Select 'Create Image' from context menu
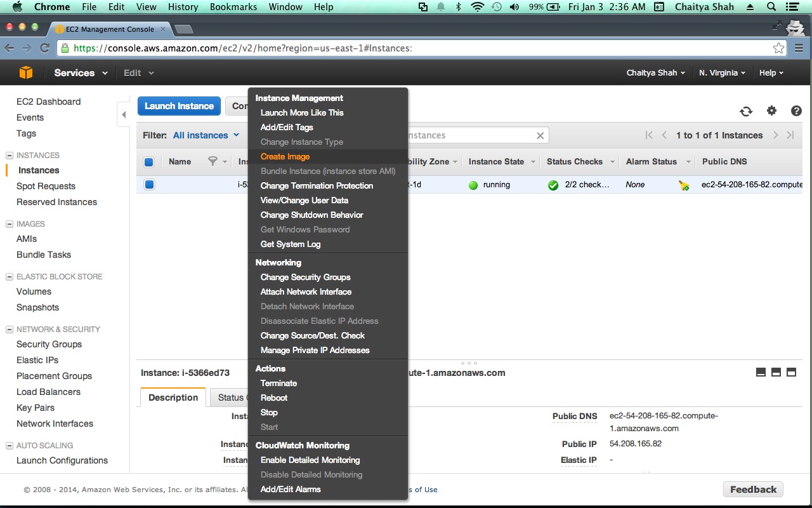 pos(285,156)
